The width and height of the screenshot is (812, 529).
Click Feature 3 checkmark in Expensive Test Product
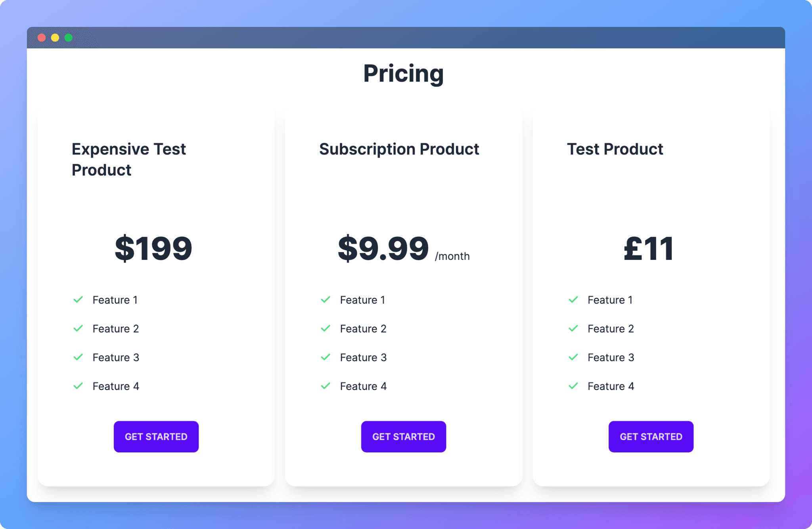(78, 357)
